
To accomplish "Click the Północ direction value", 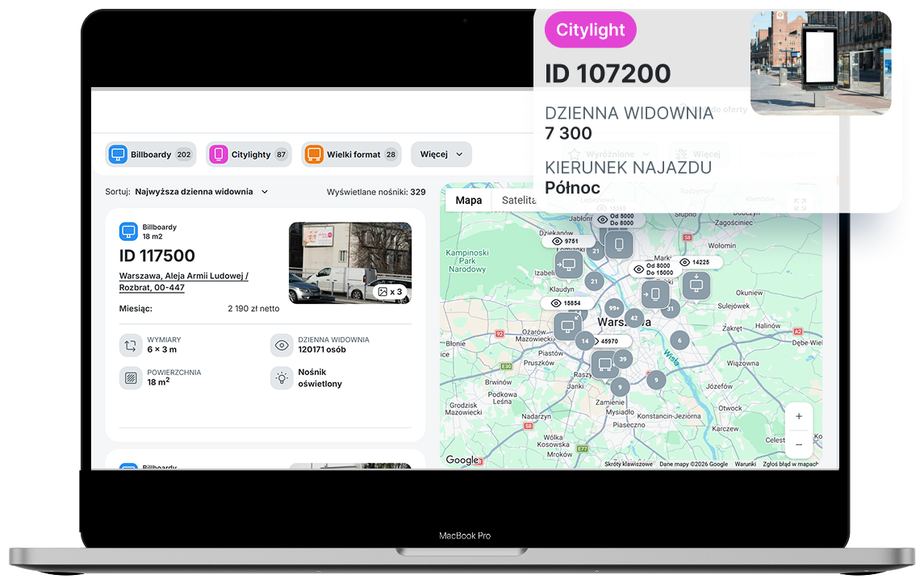I will pyautogui.click(x=572, y=188).
